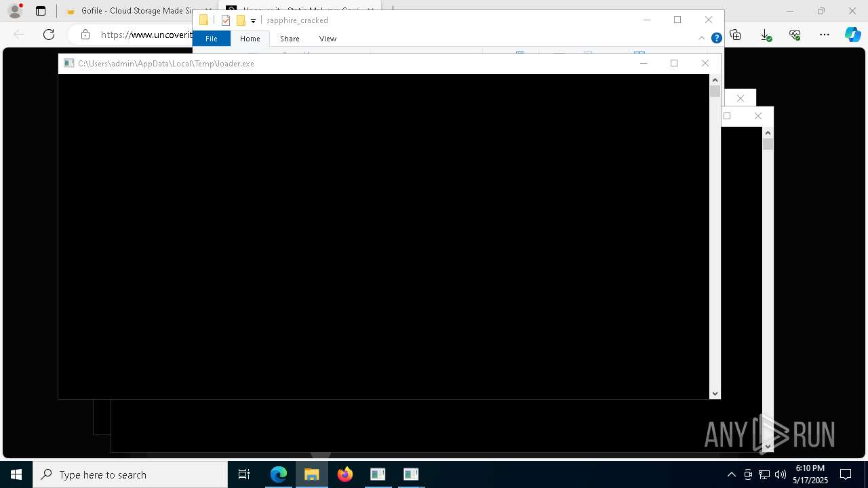Open clock showing 6:10 PM

pos(810,474)
